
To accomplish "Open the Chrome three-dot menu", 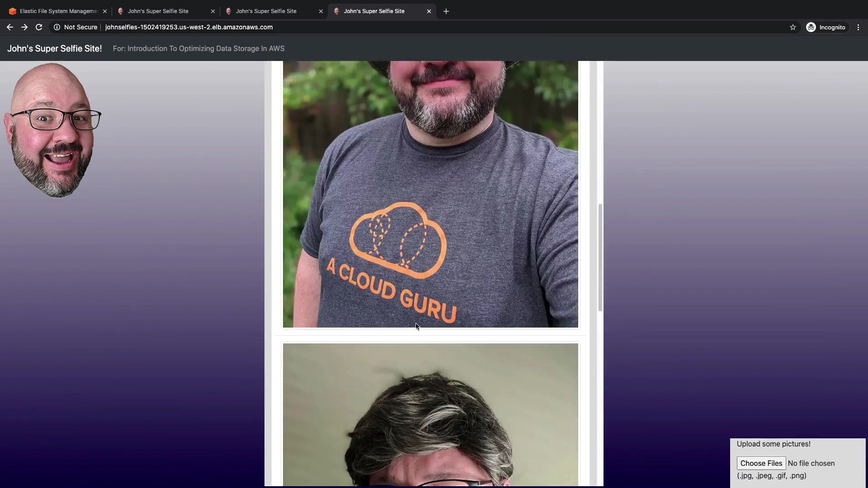I will coord(858,27).
